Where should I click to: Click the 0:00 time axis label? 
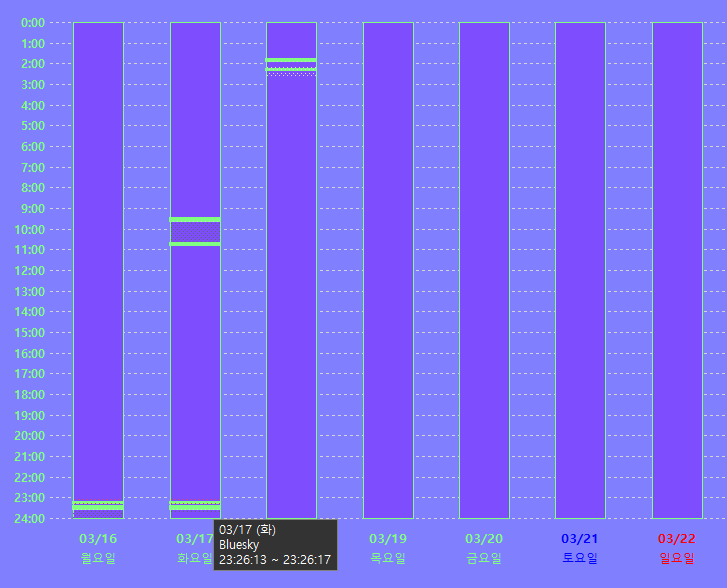pyautogui.click(x=32, y=22)
